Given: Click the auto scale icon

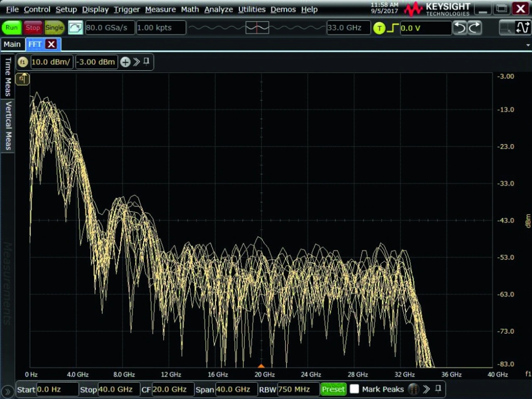Looking at the screenshot, I should (75, 27).
